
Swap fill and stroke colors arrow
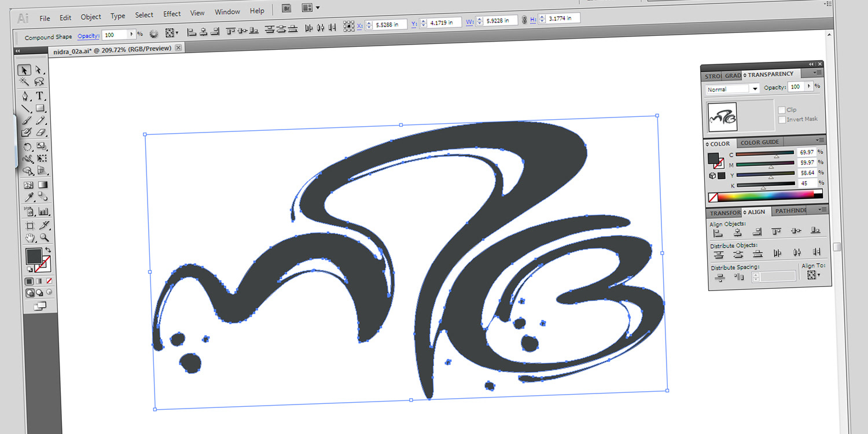[x=48, y=250]
